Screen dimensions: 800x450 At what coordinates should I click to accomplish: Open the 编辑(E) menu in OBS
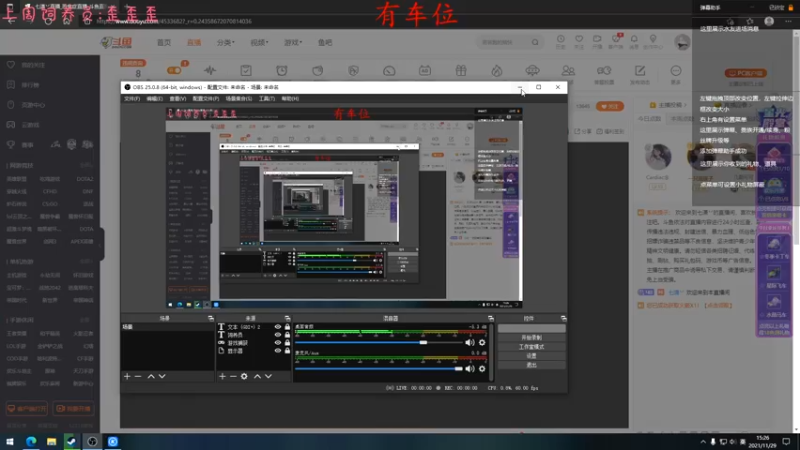[x=154, y=98]
